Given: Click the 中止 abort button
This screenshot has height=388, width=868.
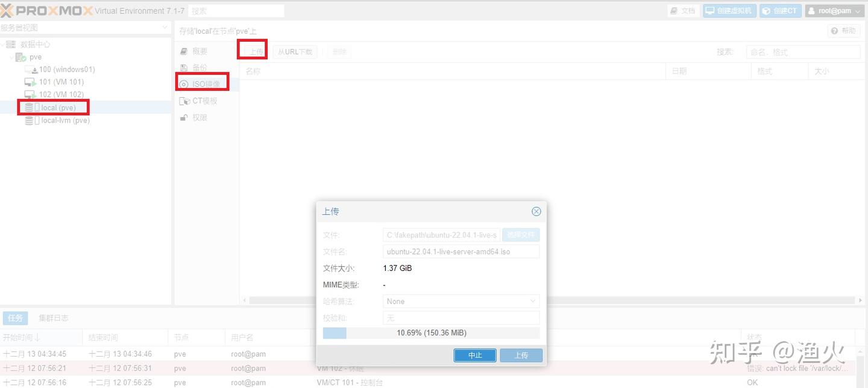Looking at the screenshot, I should [x=475, y=355].
